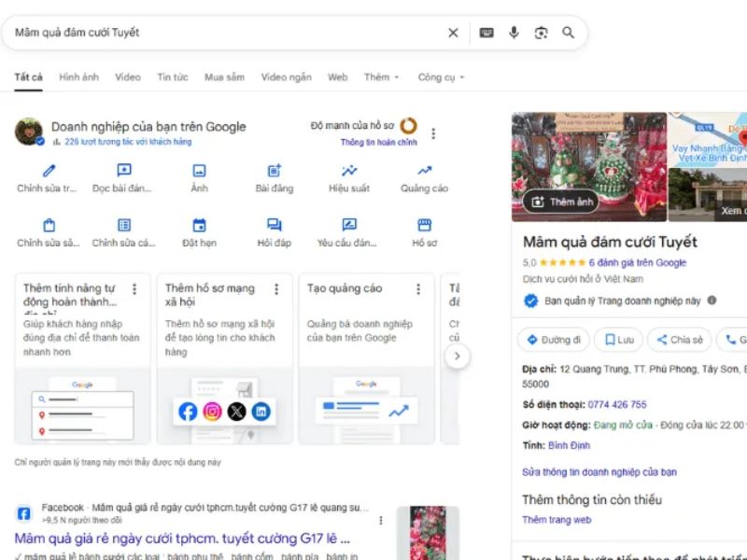The width and height of the screenshot is (747, 560).
Task: Open three-dot menu on Facebook result
Action: click(x=381, y=521)
